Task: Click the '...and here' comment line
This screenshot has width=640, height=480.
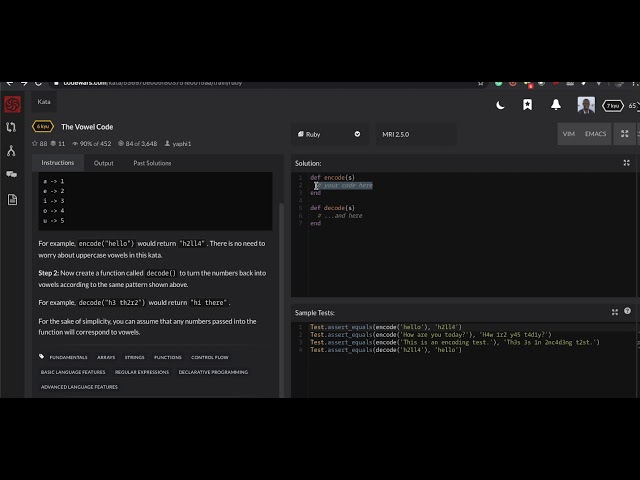Action: pyautogui.click(x=340, y=216)
